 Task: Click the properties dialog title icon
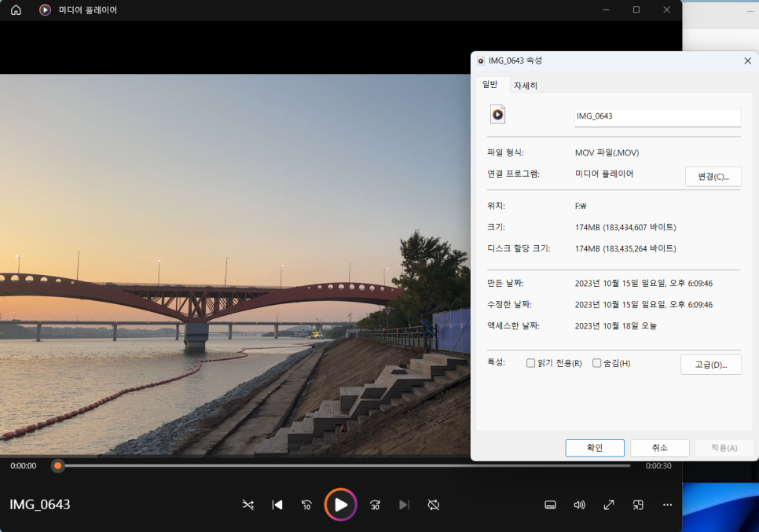481,61
